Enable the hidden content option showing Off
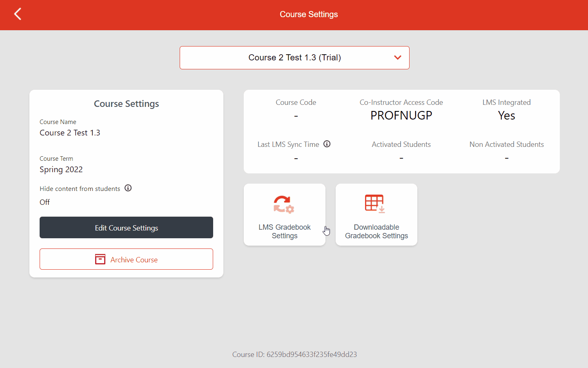The height and width of the screenshot is (368, 588). coord(45,202)
